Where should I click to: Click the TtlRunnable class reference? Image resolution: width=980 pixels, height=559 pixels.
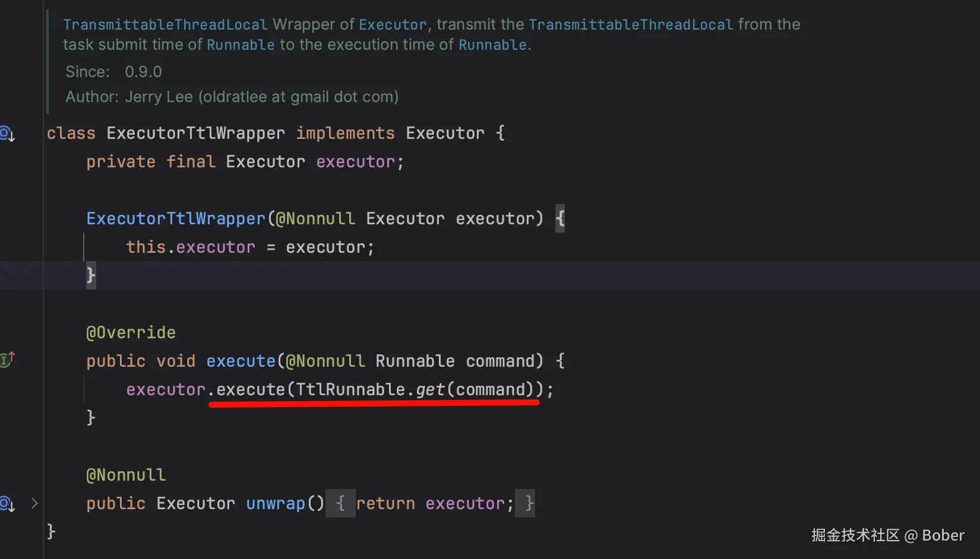[x=350, y=389]
